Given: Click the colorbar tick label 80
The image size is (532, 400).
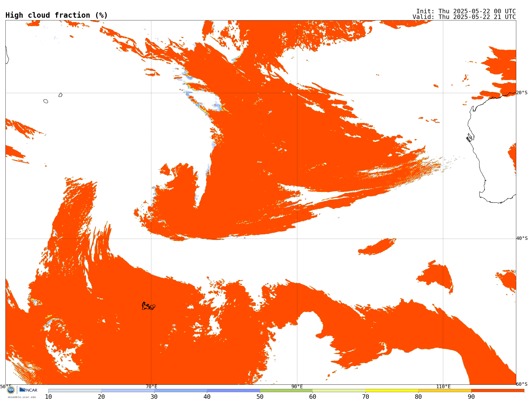Looking at the screenshot, I should click(x=418, y=397).
